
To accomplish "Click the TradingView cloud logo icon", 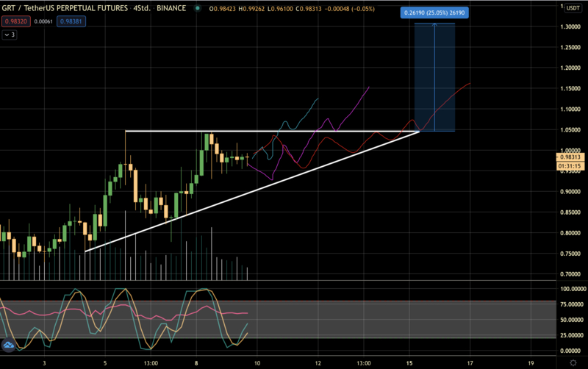I will click(8, 345).
